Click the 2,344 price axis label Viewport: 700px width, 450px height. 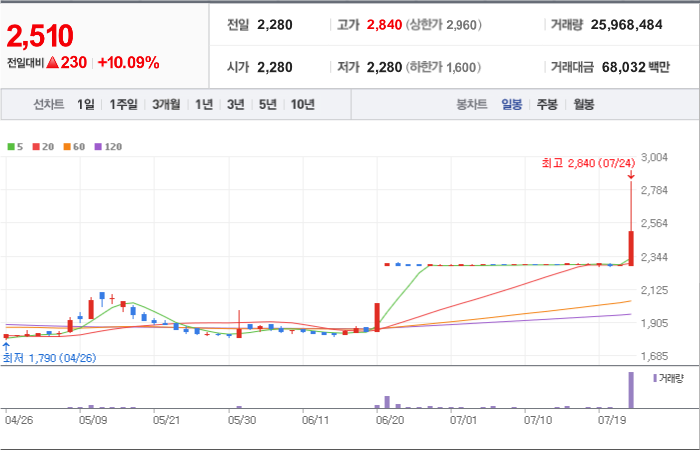pyautogui.click(x=654, y=257)
